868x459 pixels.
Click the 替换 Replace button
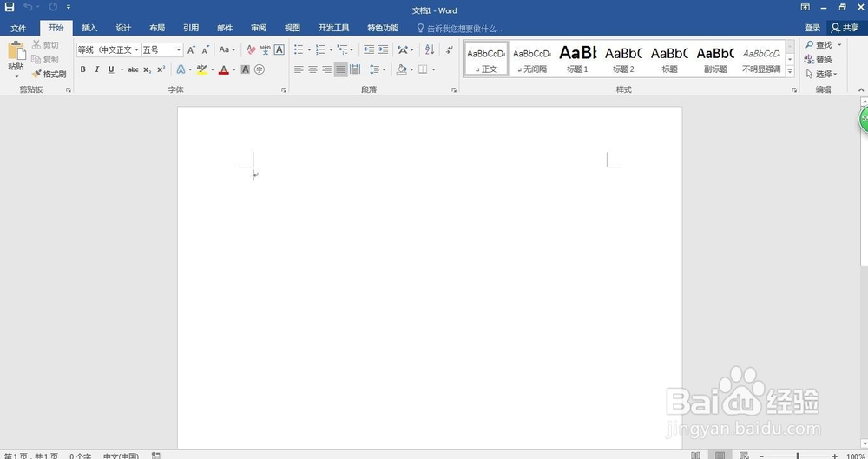click(819, 59)
